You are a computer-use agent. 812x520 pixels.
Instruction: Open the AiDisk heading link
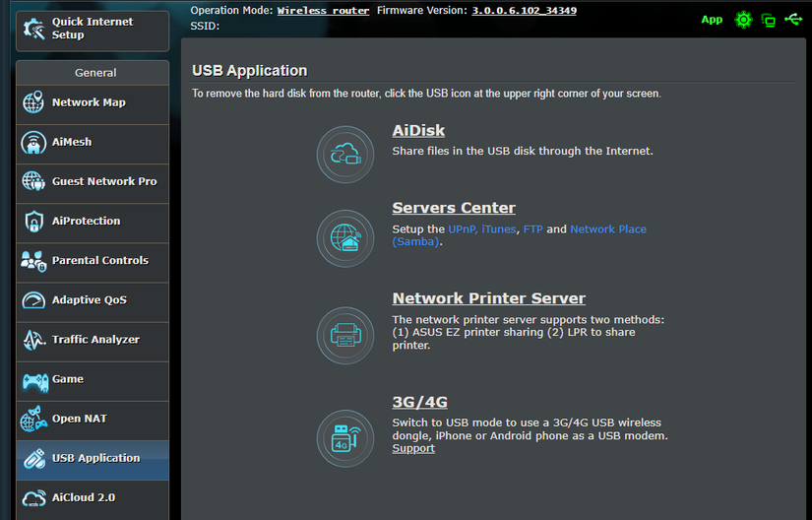[418, 130]
